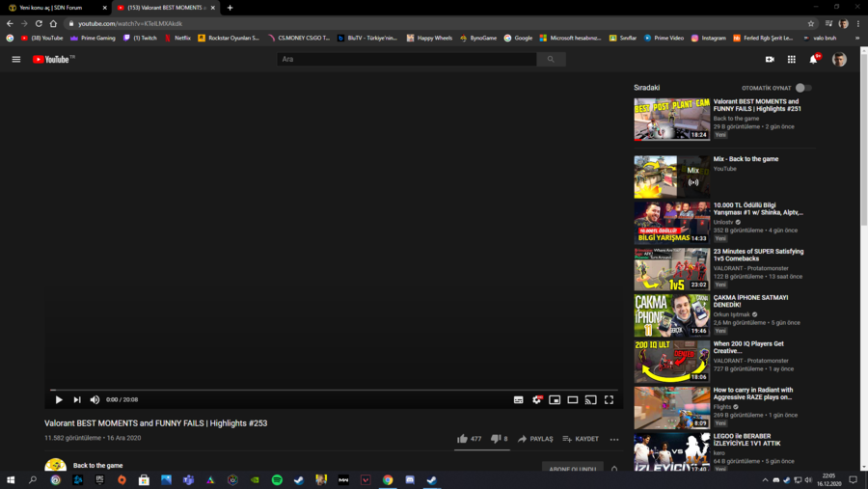The width and height of the screenshot is (868, 489).
Task: Click subscription notification bell beside ABONE OLUNDU
Action: point(614,469)
